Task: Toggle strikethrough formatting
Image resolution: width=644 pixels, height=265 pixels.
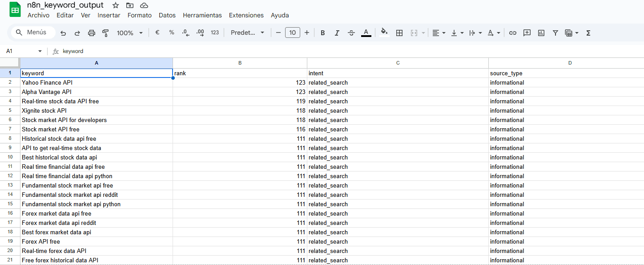Action: [351, 33]
